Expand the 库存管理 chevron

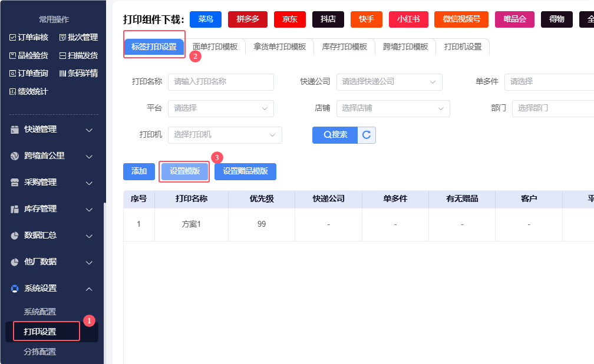[x=89, y=210]
